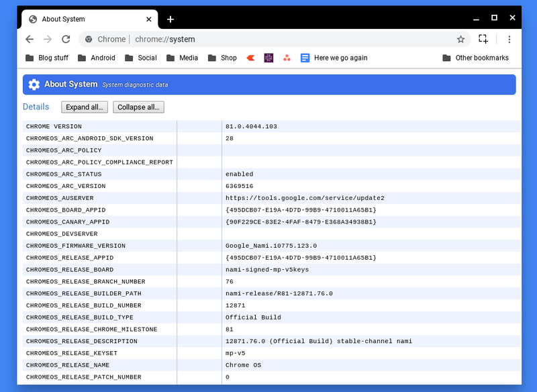
Task: Click the CHROMEOS_ARC_STATUS enabled value
Action: pyautogui.click(x=240, y=175)
